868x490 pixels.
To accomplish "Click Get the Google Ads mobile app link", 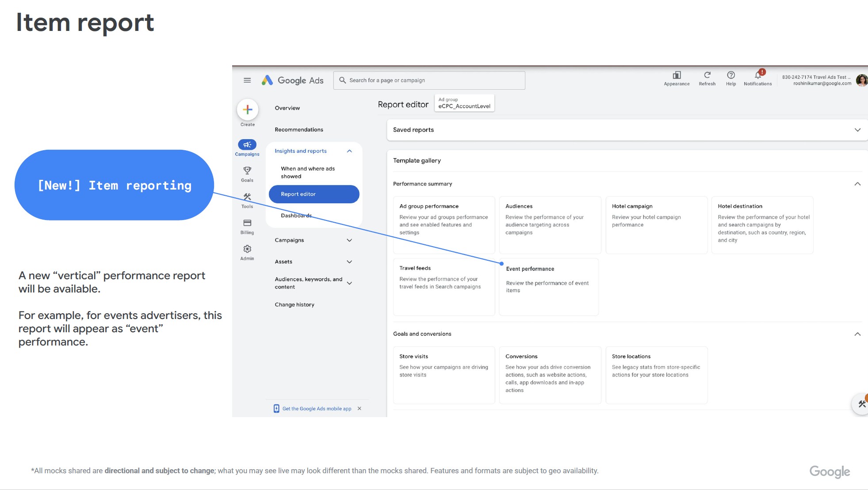I will 317,409.
